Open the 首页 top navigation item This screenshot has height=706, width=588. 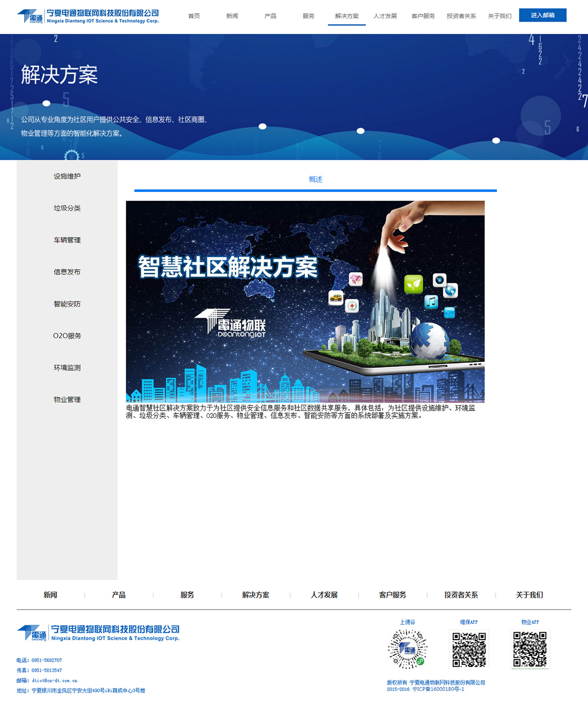click(x=194, y=16)
